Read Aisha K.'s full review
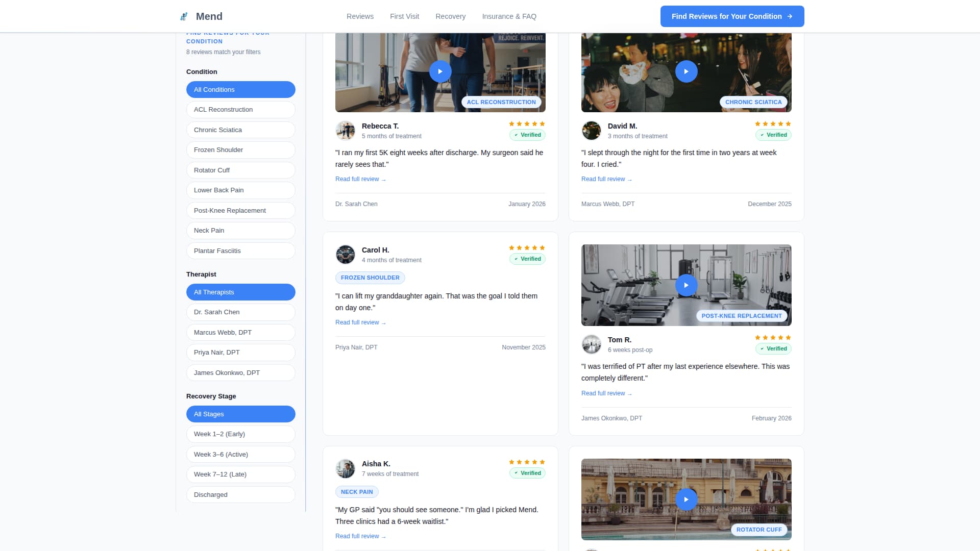This screenshot has width=980, height=551. [360, 536]
